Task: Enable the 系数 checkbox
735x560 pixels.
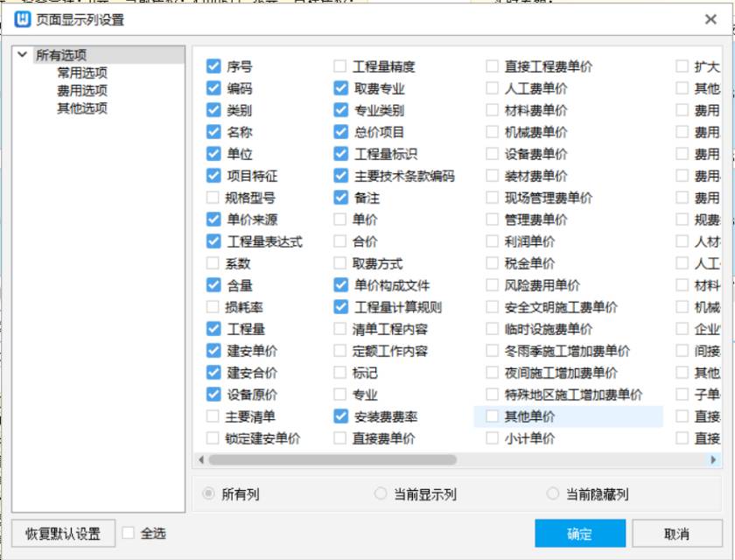Action: point(213,262)
